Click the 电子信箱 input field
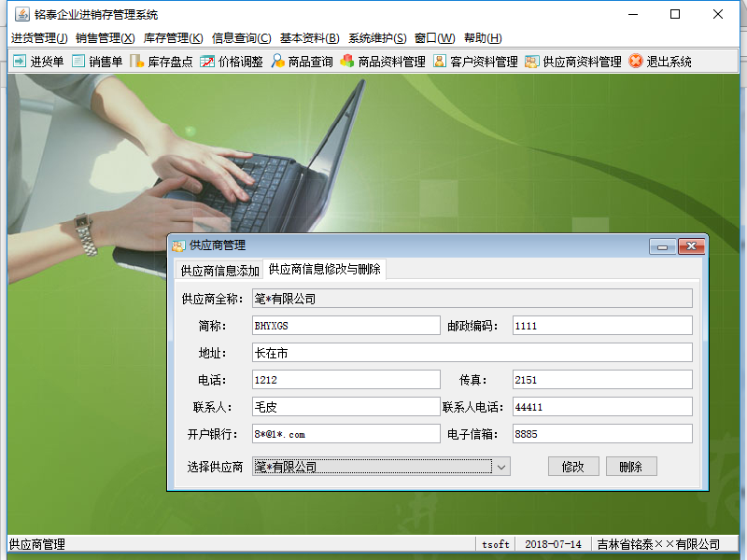The image size is (747, 560). tap(602, 434)
